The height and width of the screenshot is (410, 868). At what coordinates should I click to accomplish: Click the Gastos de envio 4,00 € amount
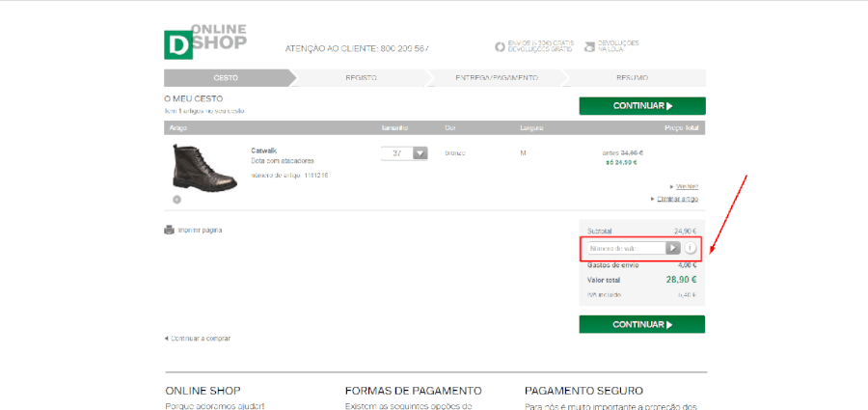(x=687, y=265)
